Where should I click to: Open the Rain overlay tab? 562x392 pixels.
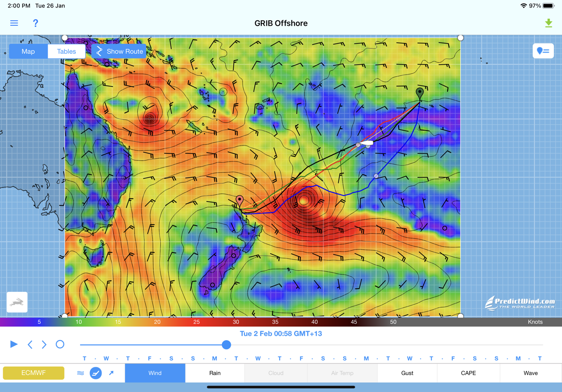tap(214, 373)
